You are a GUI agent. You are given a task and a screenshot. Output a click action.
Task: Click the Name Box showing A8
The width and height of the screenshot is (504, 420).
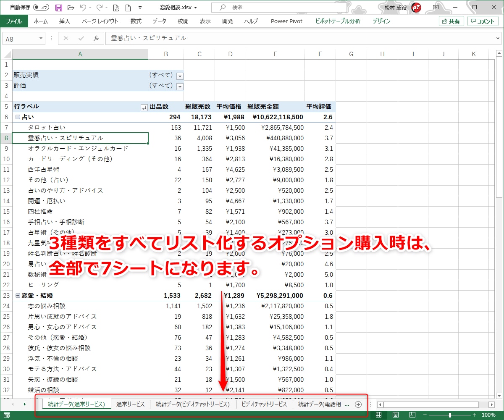click(x=20, y=38)
